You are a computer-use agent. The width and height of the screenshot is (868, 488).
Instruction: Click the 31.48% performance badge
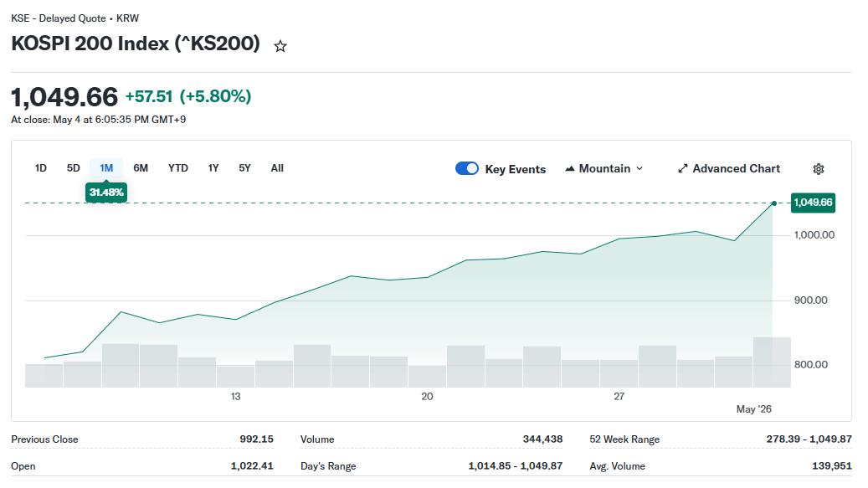click(x=106, y=193)
